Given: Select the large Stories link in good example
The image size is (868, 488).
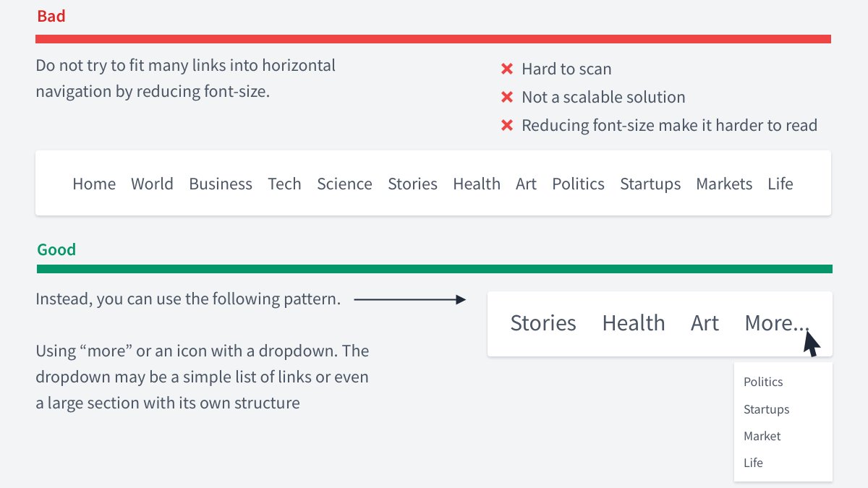Looking at the screenshot, I should tap(543, 323).
